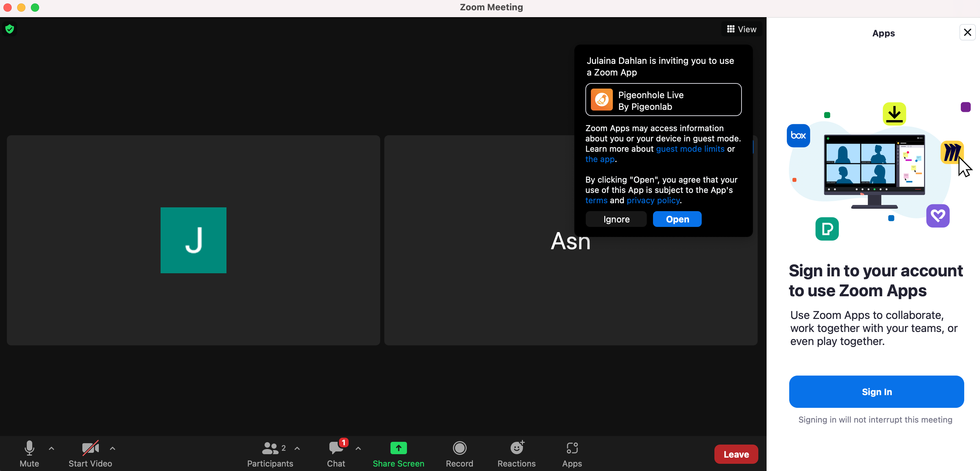Click the Box app icon in illustration
The image size is (980, 471).
[x=798, y=136]
